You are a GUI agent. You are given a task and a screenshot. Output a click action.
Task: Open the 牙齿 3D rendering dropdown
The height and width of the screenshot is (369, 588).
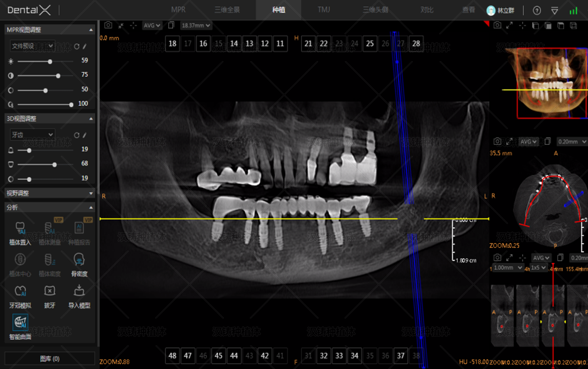[33, 135]
